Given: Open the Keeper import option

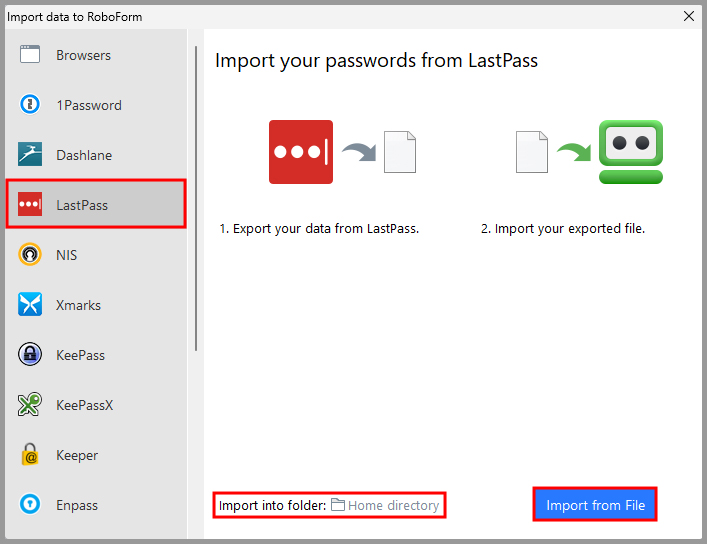Looking at the screenshot, I should coord(77,455).
